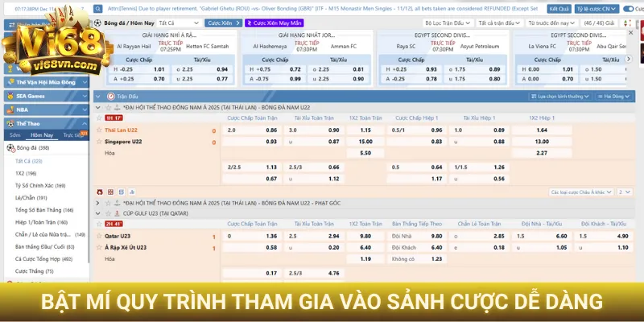Click the Cược Xiên May Mắn button
The image size is (644, 322).
(x=275, y=23)
